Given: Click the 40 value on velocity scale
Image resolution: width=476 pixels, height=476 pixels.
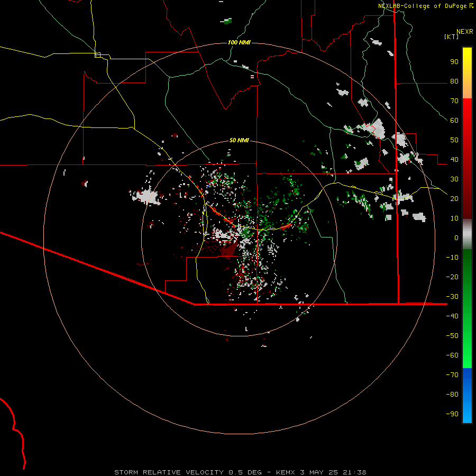Looking at the screenshot, I should [454, 160].
